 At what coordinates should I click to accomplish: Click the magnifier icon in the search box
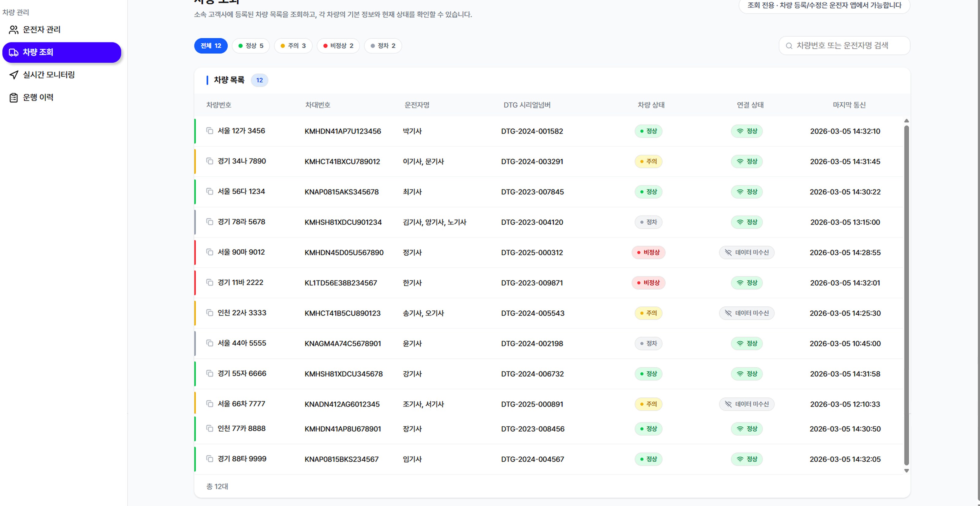point(789,46)
